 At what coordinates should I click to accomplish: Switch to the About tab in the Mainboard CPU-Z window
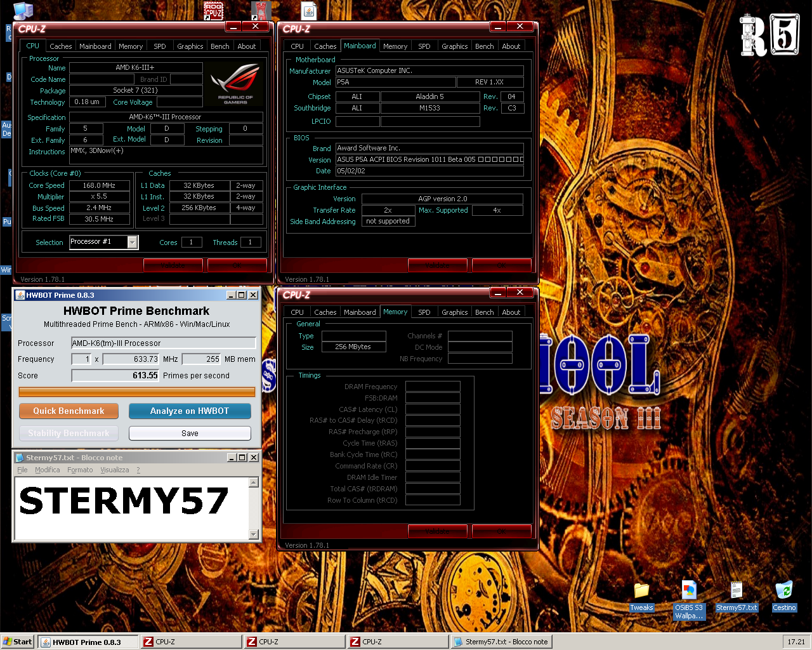(511, 46)
